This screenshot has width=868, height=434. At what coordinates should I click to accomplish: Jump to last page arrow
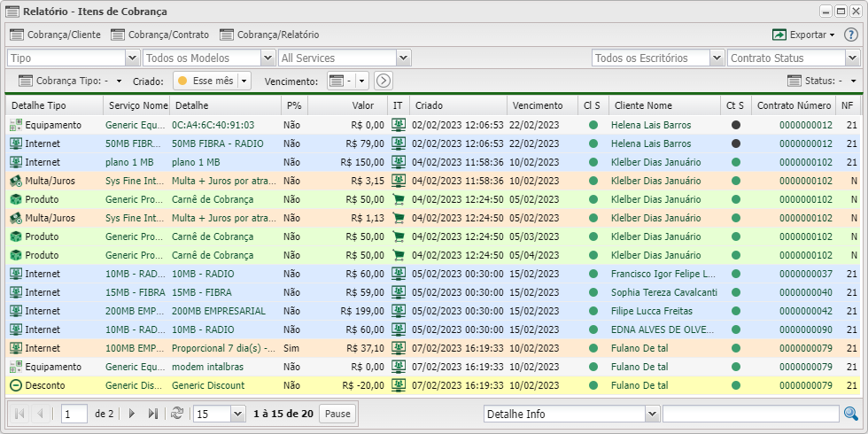coord(152,414)
